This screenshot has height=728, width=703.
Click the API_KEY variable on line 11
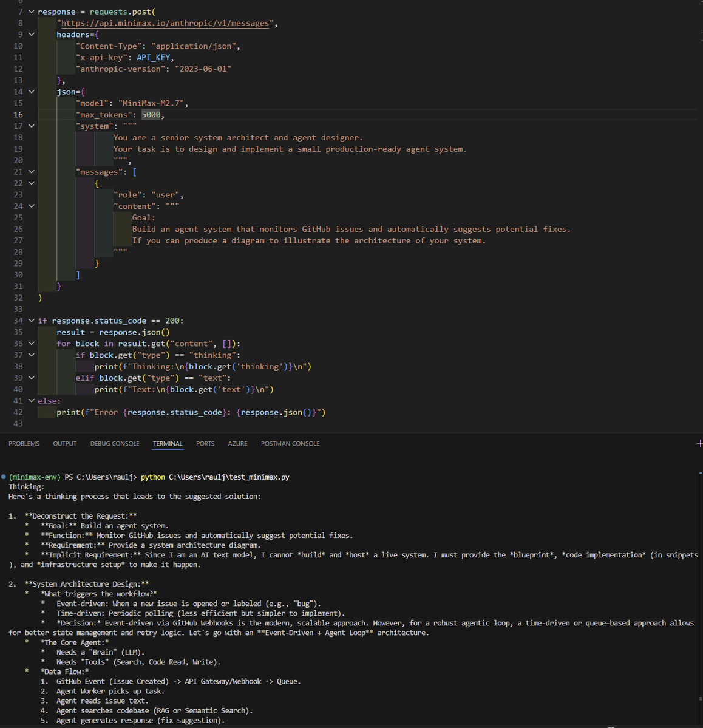153,58
